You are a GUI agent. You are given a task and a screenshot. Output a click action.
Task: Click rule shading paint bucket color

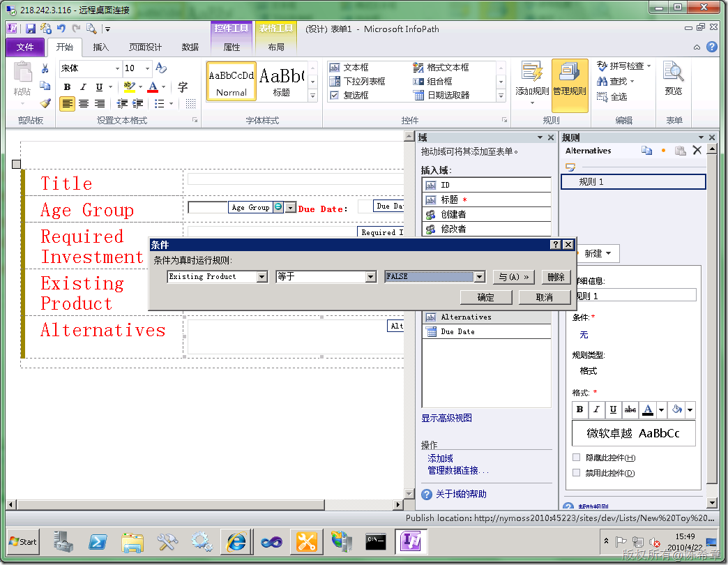(x=677, y=409)
